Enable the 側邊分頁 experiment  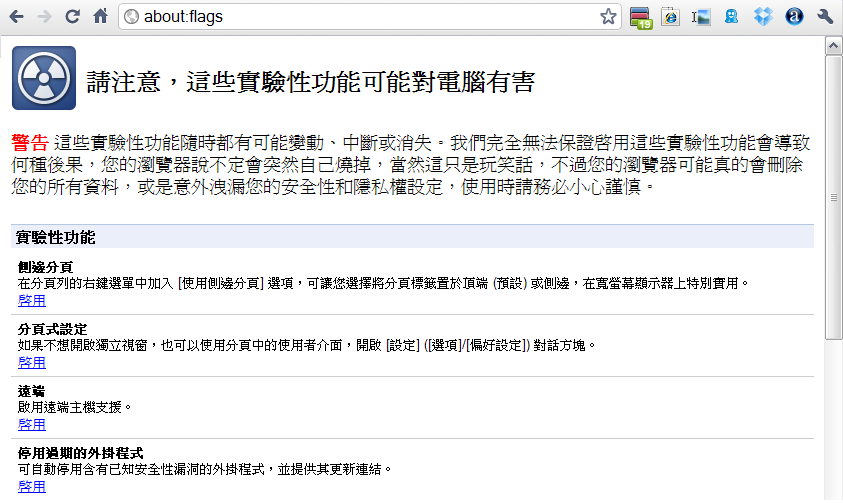click(32, 300)
